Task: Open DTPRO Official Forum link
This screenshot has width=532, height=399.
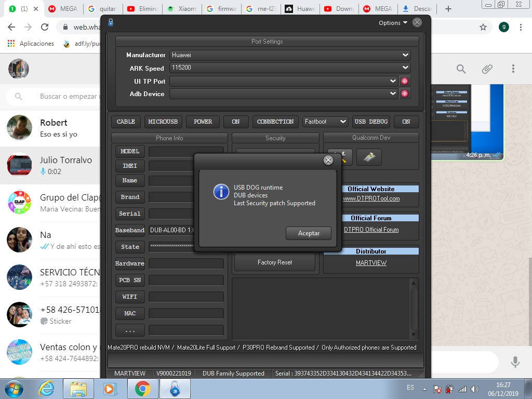Action: click(x=371, y=230)
